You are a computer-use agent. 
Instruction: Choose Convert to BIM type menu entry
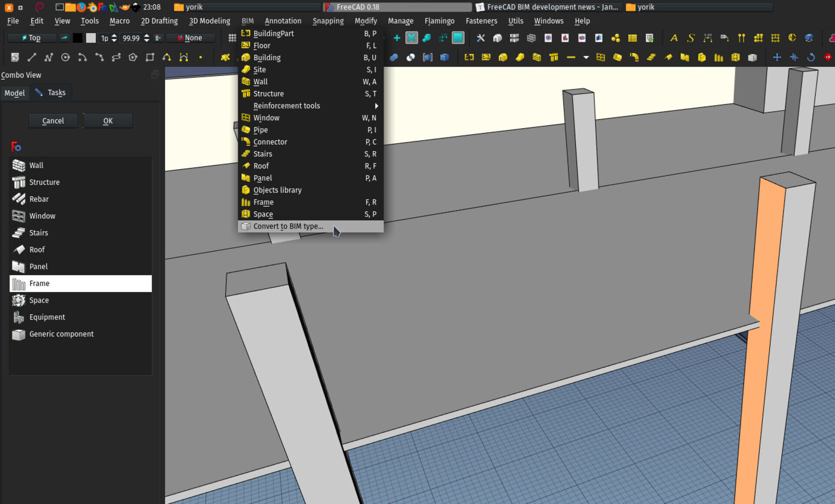click(x=288, y=226)
